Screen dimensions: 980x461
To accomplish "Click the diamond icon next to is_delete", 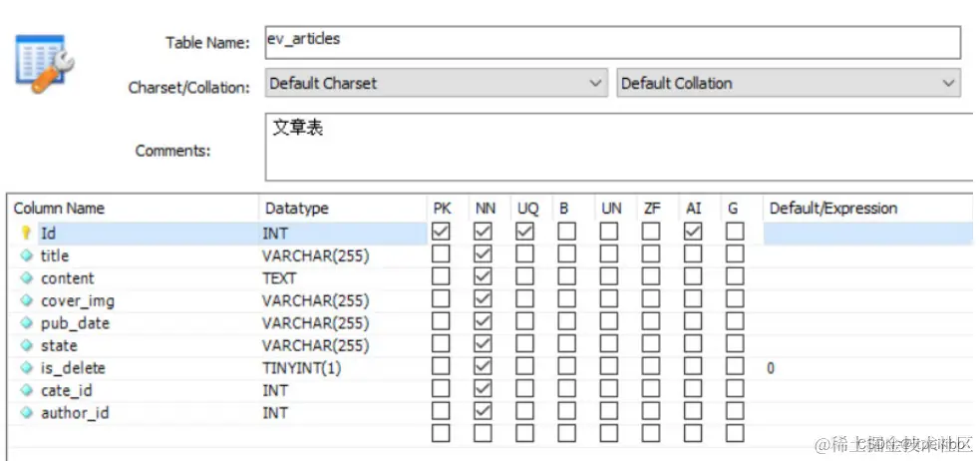I will (26, 368).
